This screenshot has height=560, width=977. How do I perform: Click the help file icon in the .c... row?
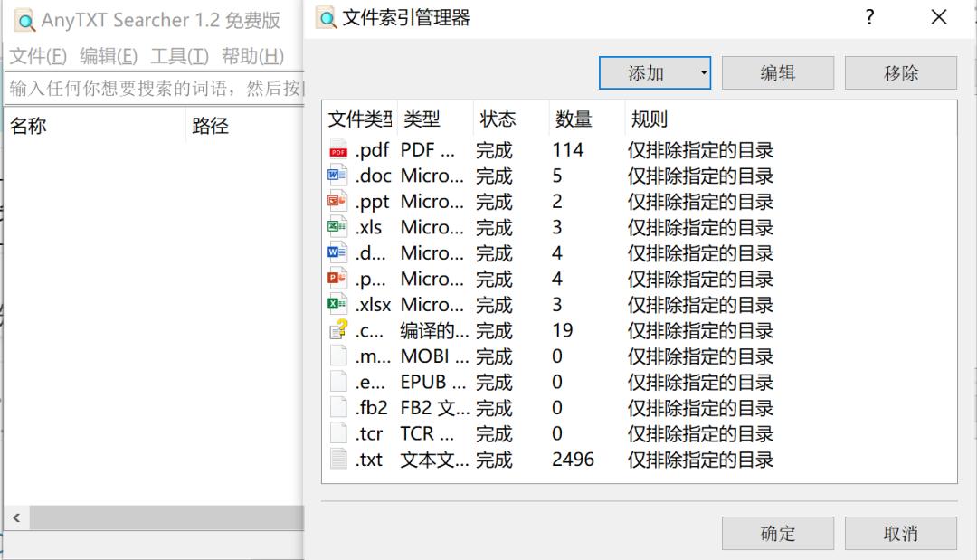point(338,329)
